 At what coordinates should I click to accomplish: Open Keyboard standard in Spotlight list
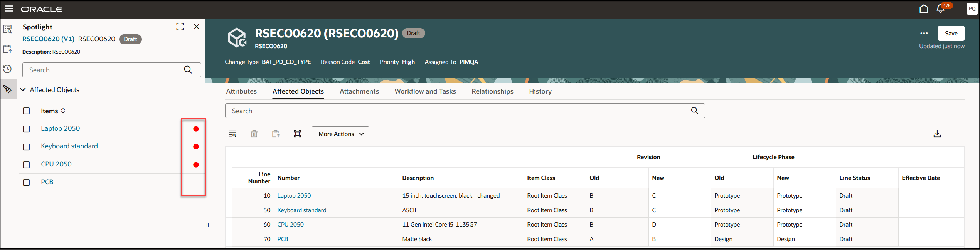(69, 146)
